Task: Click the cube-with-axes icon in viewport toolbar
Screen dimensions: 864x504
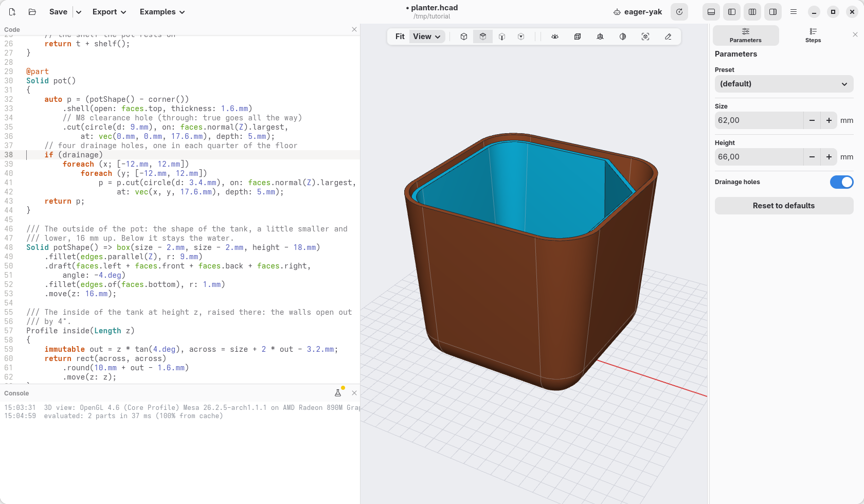Action: point(600,37)
